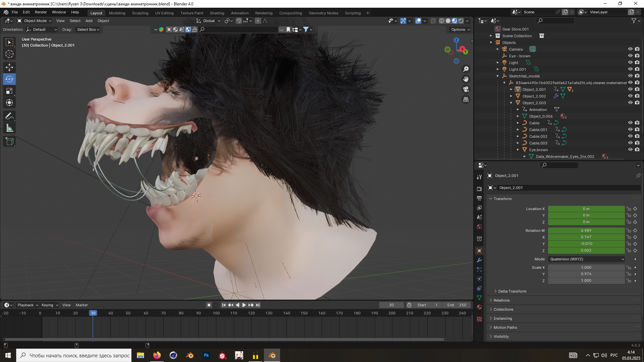
Task: Open the Tool properties tab icon
Action: coord(479,177)
